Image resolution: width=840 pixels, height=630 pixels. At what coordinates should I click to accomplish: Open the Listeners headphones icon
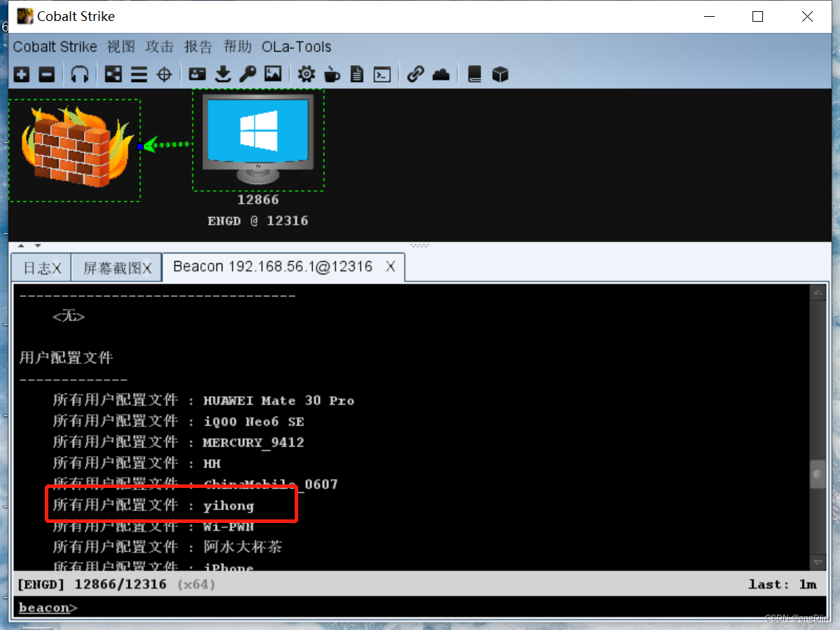pos(80,74)
